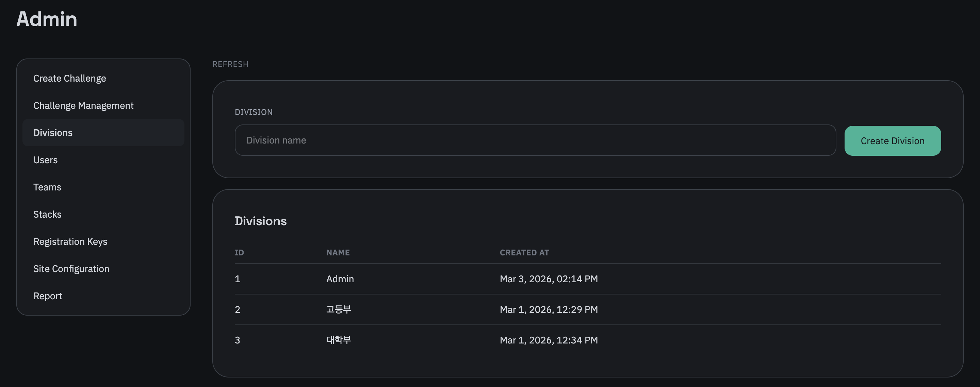Viewport: 980px width, 387px height.
Task: Go to Challenge Management page
Action: point(83,105)
